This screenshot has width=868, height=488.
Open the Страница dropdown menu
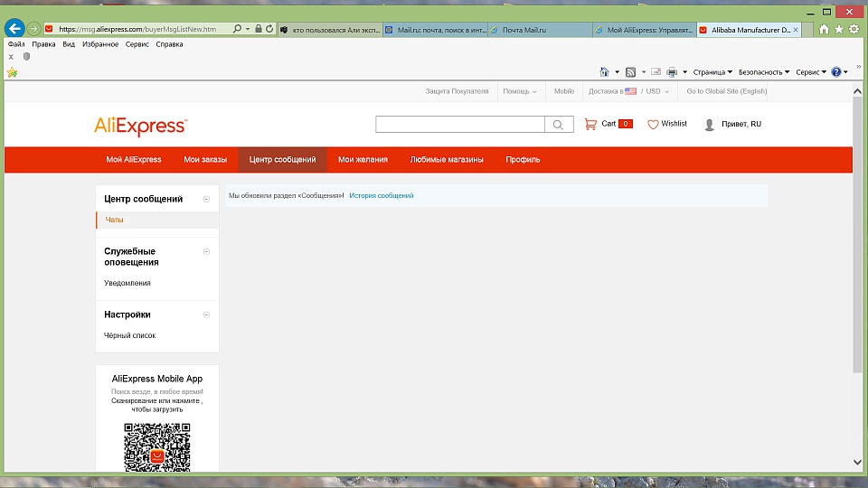712,72
